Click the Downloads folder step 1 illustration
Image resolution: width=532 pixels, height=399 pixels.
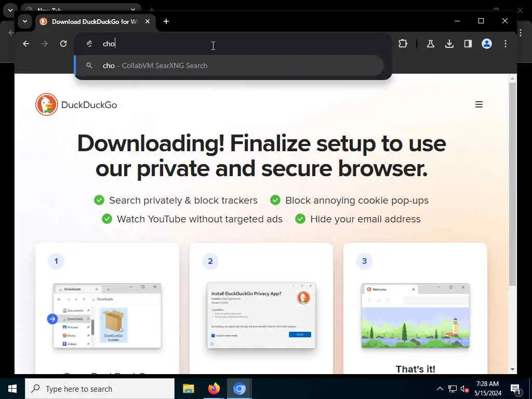(x=107, y=315)
